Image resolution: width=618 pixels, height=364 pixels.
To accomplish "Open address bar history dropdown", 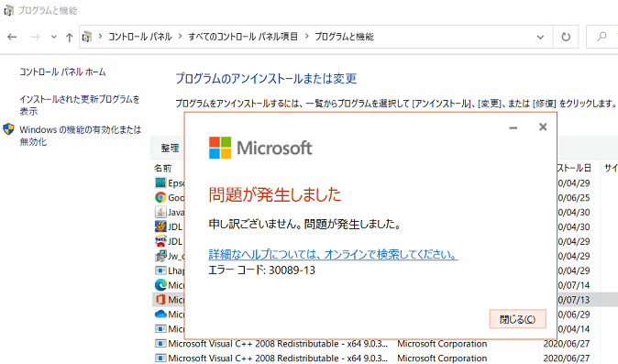I will pyautogui.click(x=540, y=37).
